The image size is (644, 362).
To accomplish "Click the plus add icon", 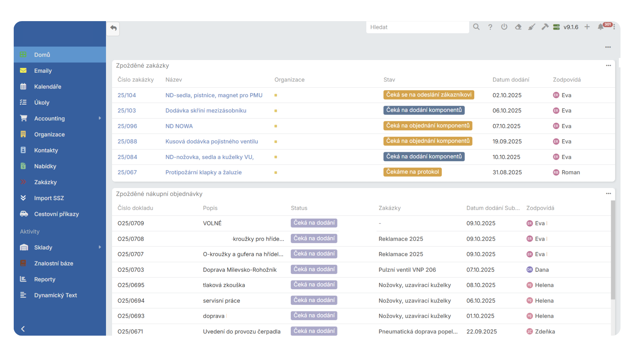I will (x=587, y=27).
